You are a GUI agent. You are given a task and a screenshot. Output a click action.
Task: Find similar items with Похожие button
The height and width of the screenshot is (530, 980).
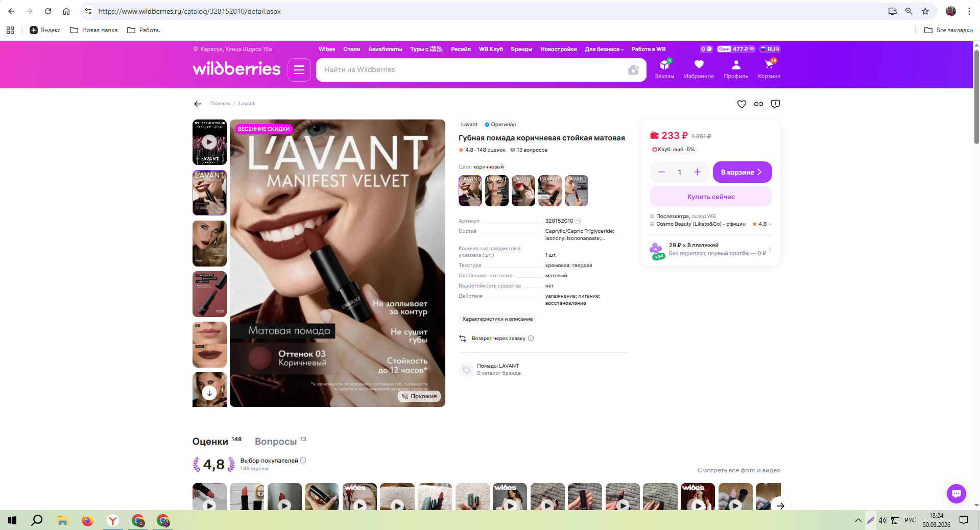pos(419,396)
